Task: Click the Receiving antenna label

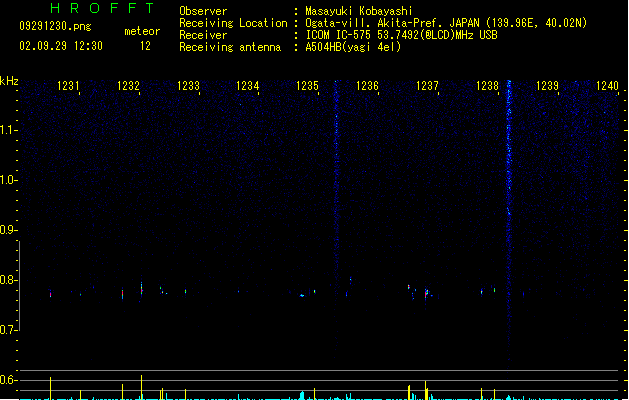Action: (x=230, y=47)
